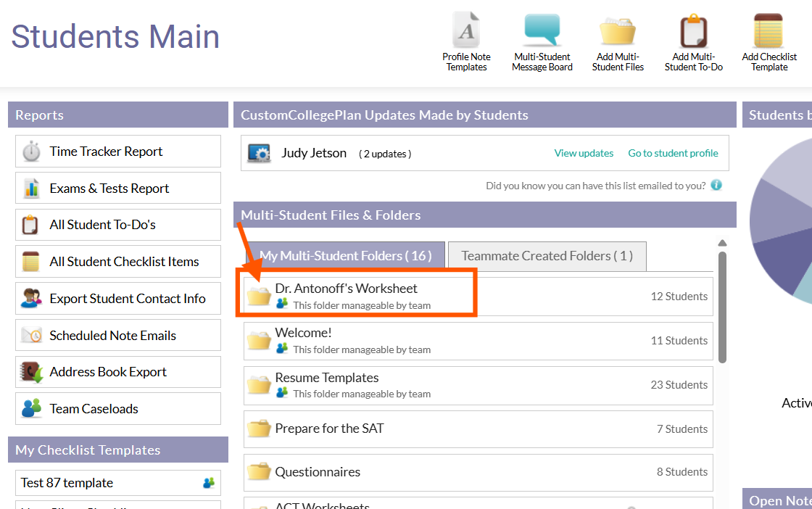
Task: Click Add Checklist Template notepad icon
Action: click(x=768, y=31)
